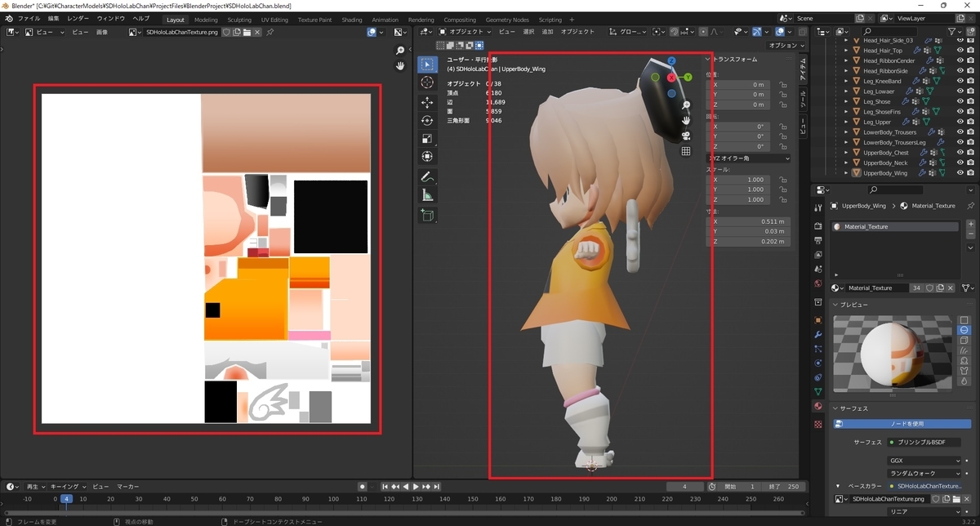Select the Transform tool in viewport toolbar
Viewport: 980px width, 526px height.
tap(427, 156)
